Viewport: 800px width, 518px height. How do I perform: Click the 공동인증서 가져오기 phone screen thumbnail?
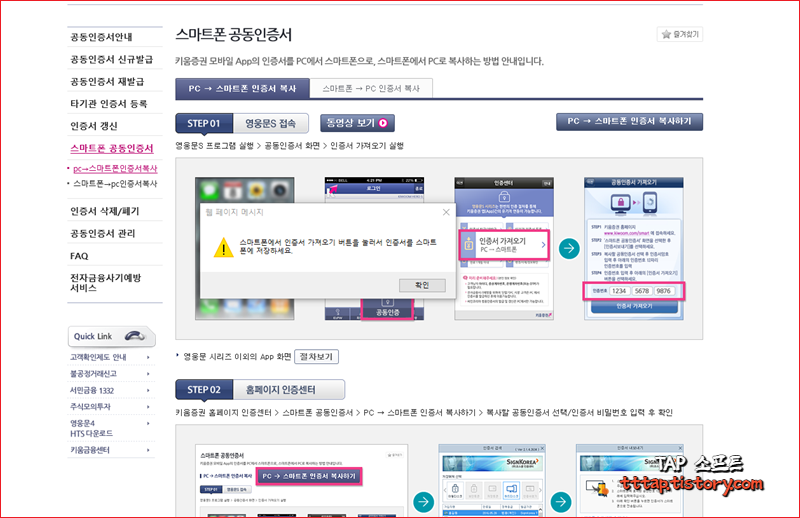click(x=634, y=249)
